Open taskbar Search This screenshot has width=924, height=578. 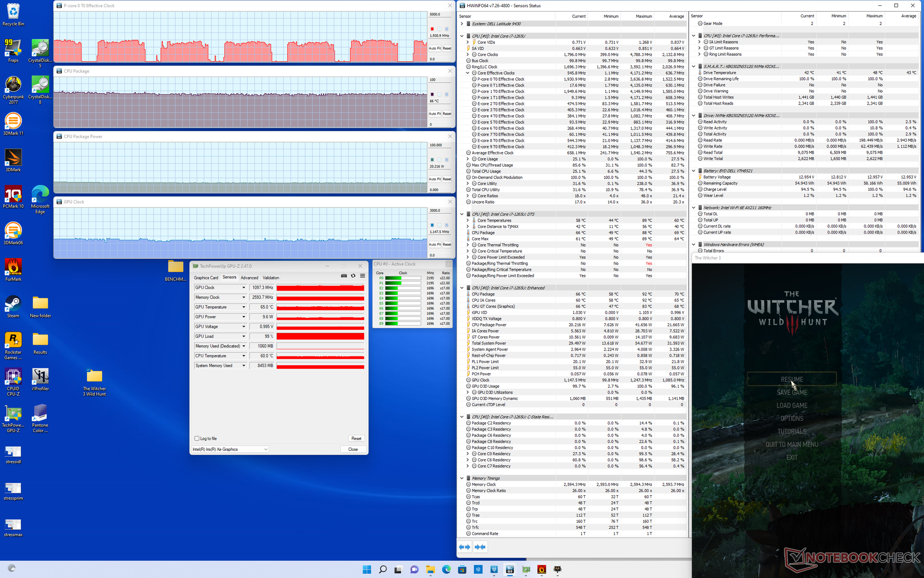[x=383, y=569]
